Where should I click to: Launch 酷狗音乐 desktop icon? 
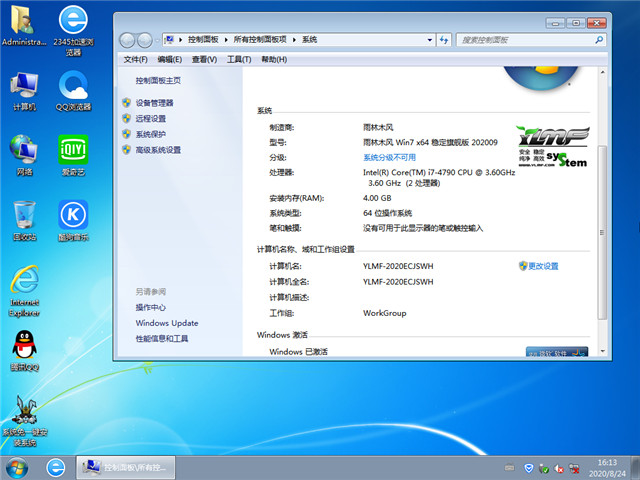(x=73, y=220)
